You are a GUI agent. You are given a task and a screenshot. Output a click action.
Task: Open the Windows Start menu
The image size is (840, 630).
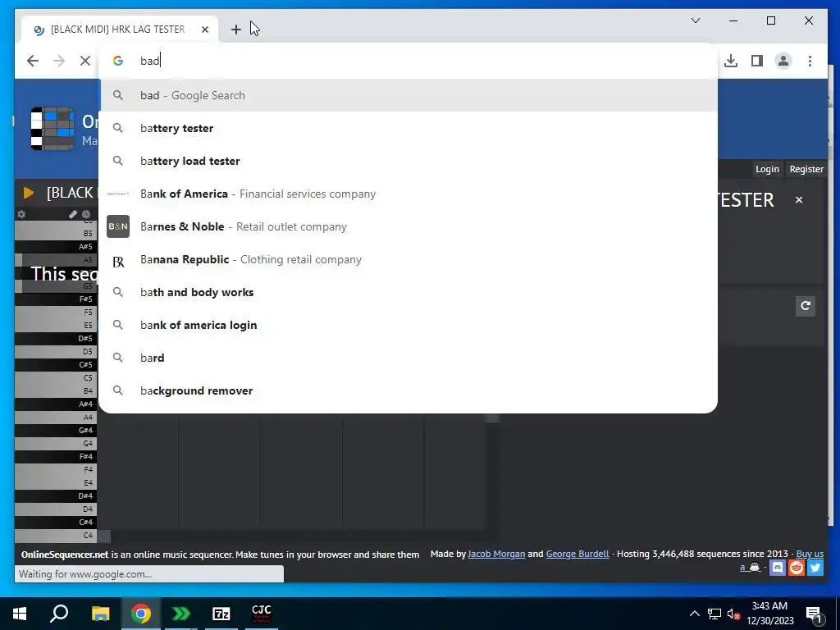pos(20,614)
